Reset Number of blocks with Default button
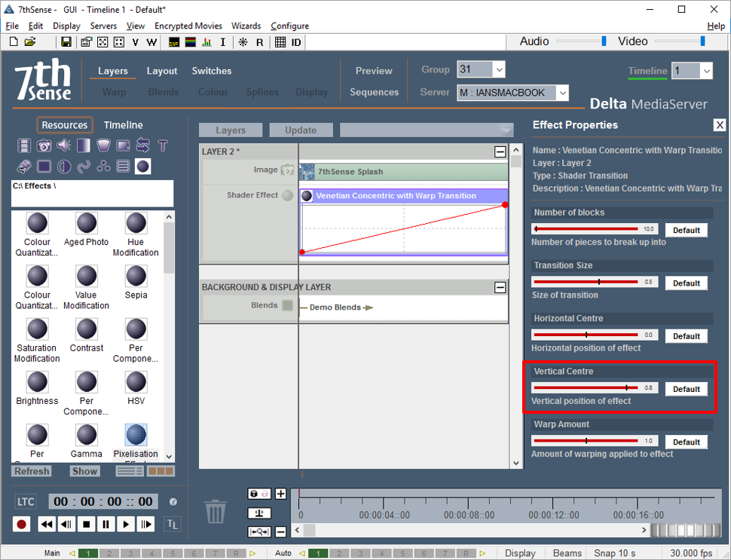Image resolution: width=731 pixels, height=560 pixels. coord(687,231)
